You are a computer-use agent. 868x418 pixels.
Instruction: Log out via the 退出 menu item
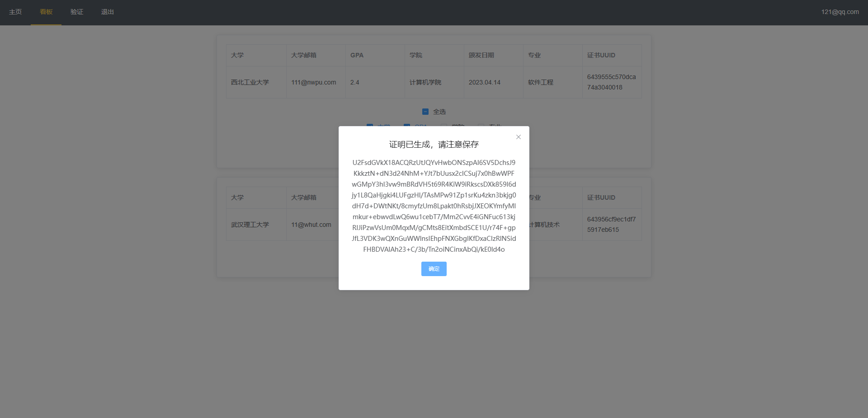click(108, 12)
